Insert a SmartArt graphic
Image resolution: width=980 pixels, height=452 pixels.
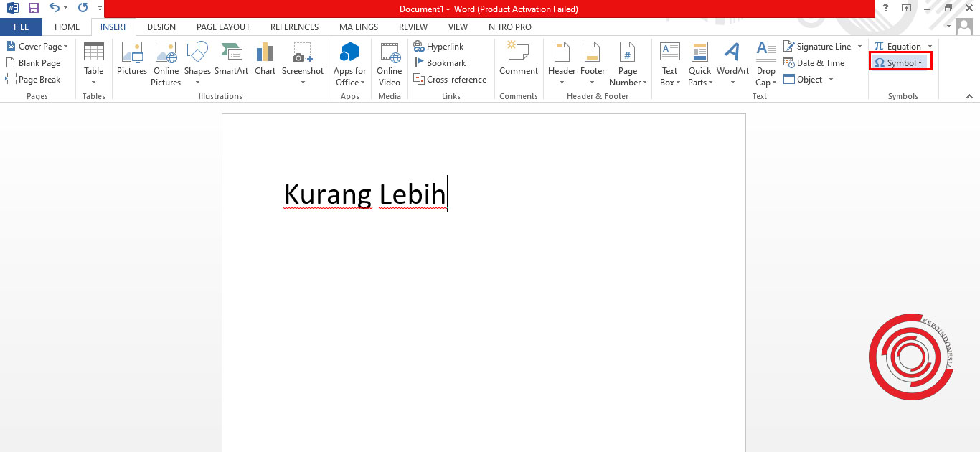tap(231, 59)
